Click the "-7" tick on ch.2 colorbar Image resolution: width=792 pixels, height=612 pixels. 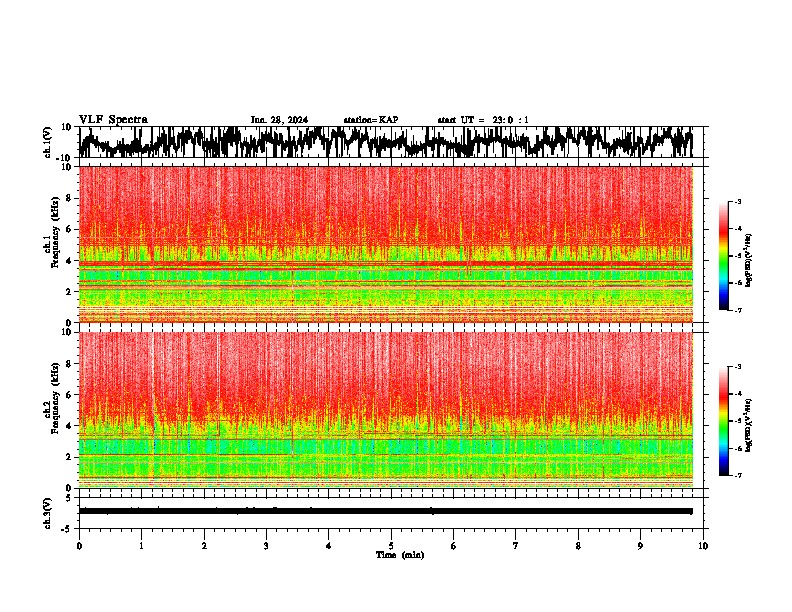(738, 475)
